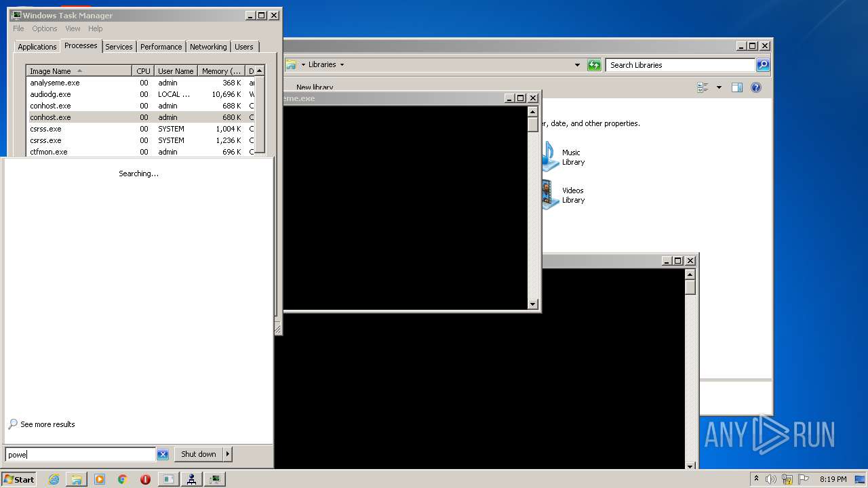
Task: Click the change your view icon
Action: (x=703, y=87)
